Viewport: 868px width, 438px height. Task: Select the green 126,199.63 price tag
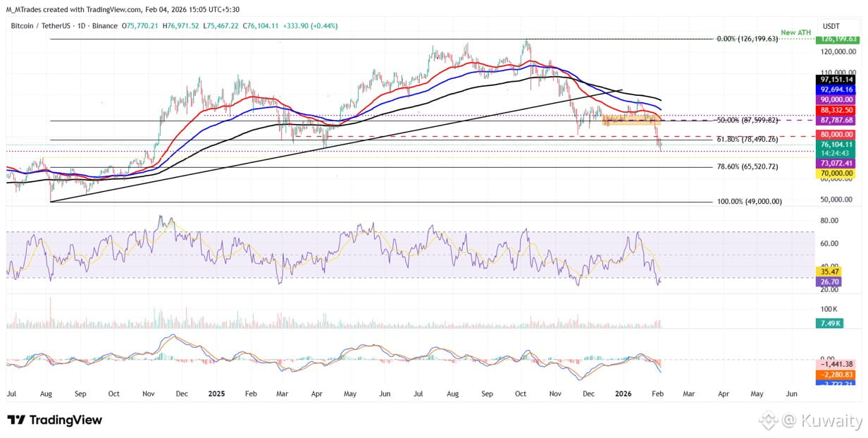[x=838, y=39]
